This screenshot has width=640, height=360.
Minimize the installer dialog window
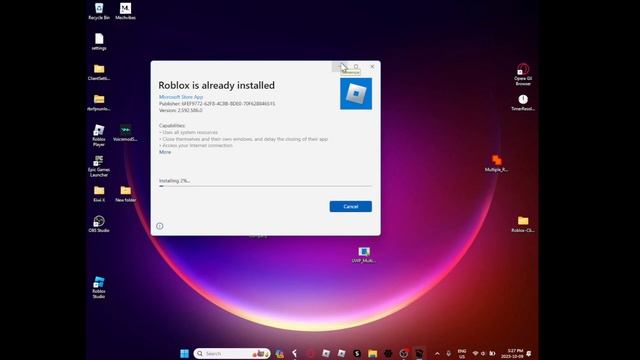click(340, 67)
